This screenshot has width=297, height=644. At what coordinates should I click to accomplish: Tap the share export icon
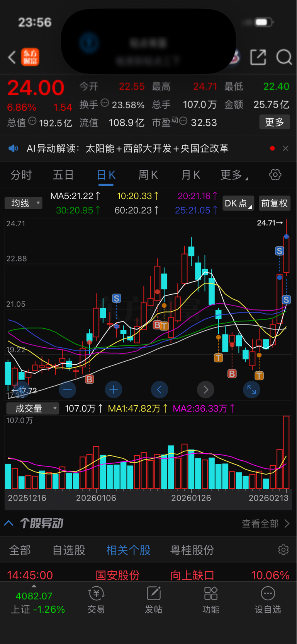[258, 57]
